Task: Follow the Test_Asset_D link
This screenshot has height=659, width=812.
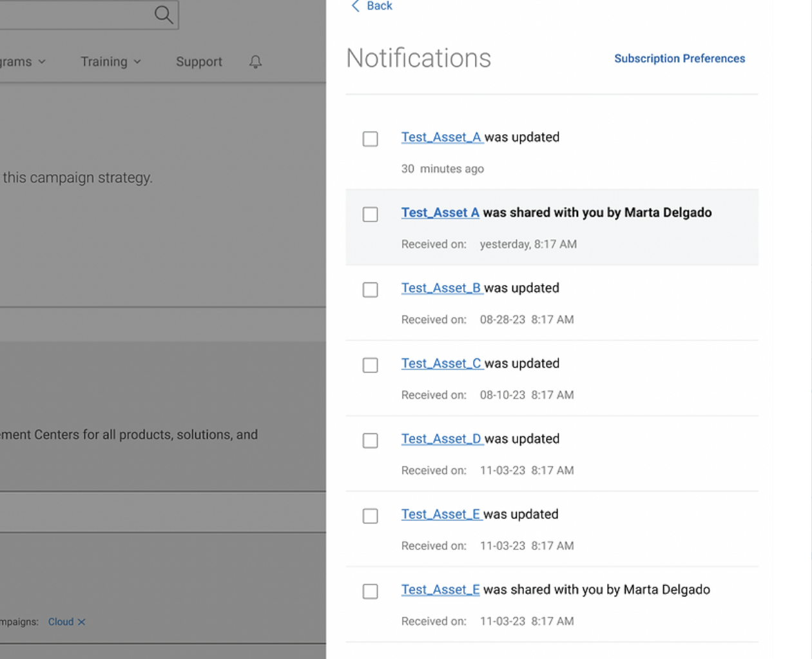Action: pos(441,439)
